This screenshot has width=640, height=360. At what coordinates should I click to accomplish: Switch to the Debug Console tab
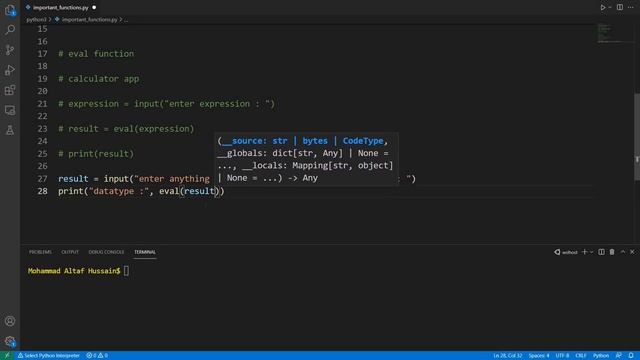point(106,252)
